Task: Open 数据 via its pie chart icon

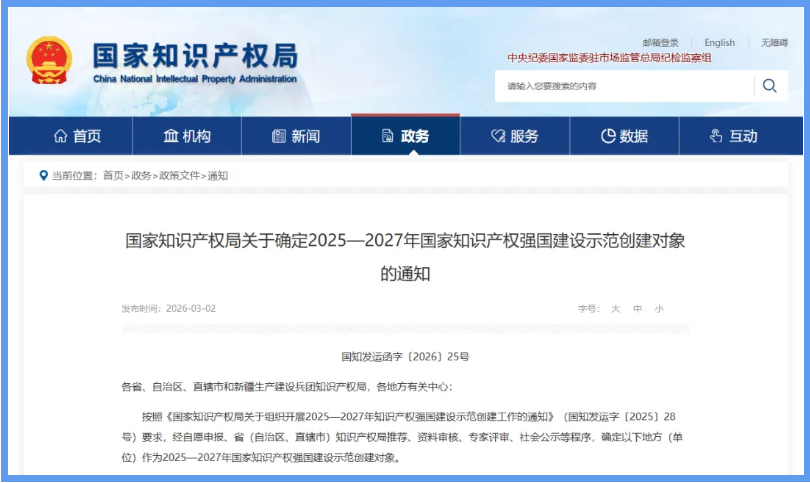Action: pyautogui.click(x=607, y=137)
